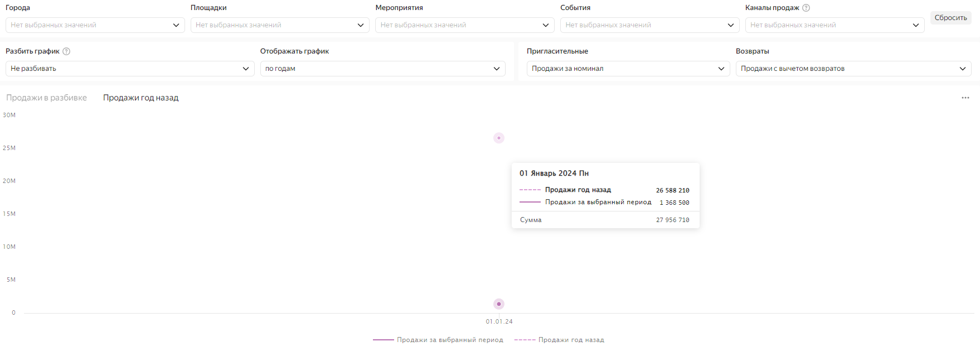This screenshot has width=980, height=356.
Task: Show help for Каналы продаж
Action: pos(806,8)
